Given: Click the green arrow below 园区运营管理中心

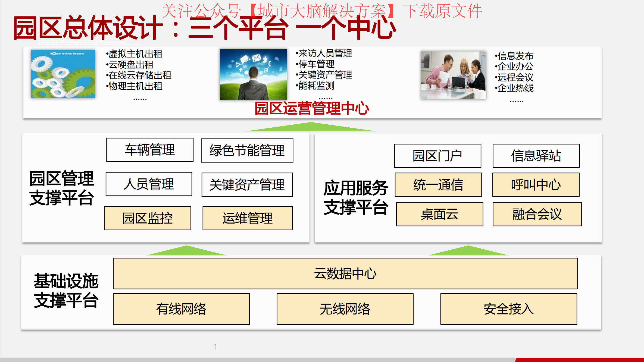Looking at the screenshot, I should coord(311,127).
